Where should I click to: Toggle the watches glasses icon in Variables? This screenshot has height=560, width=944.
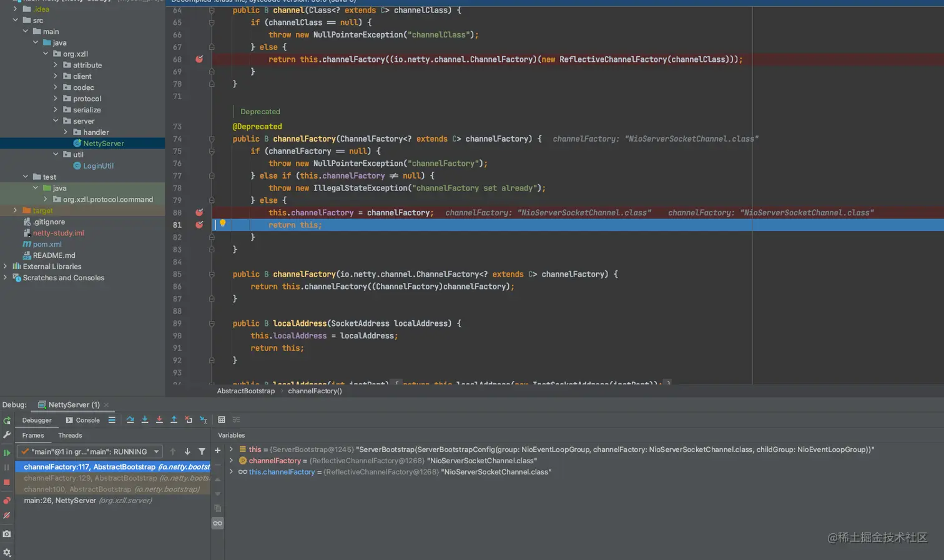pyautogui.click(x=217, y=523)
